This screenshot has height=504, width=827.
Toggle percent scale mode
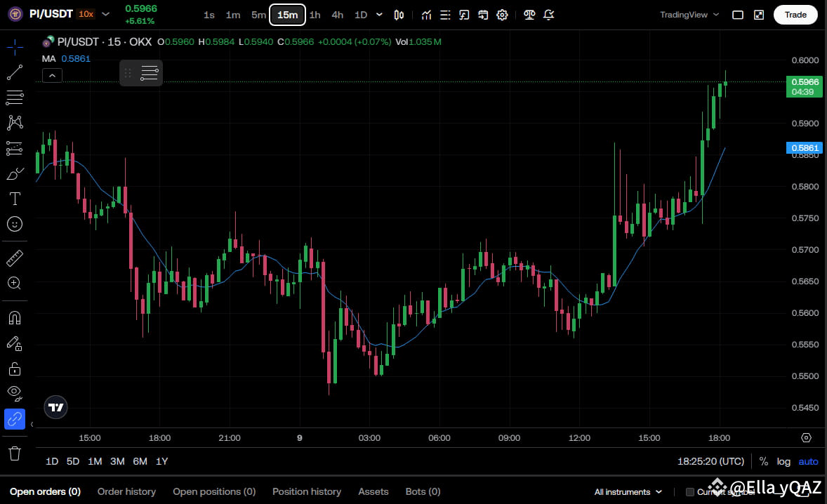tap(764, 461)
